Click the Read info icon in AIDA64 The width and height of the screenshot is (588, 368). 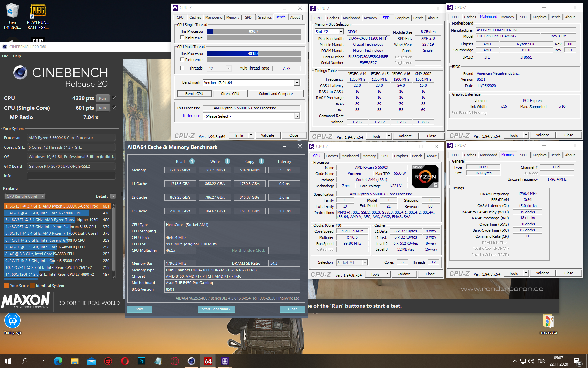click(192, 161)
